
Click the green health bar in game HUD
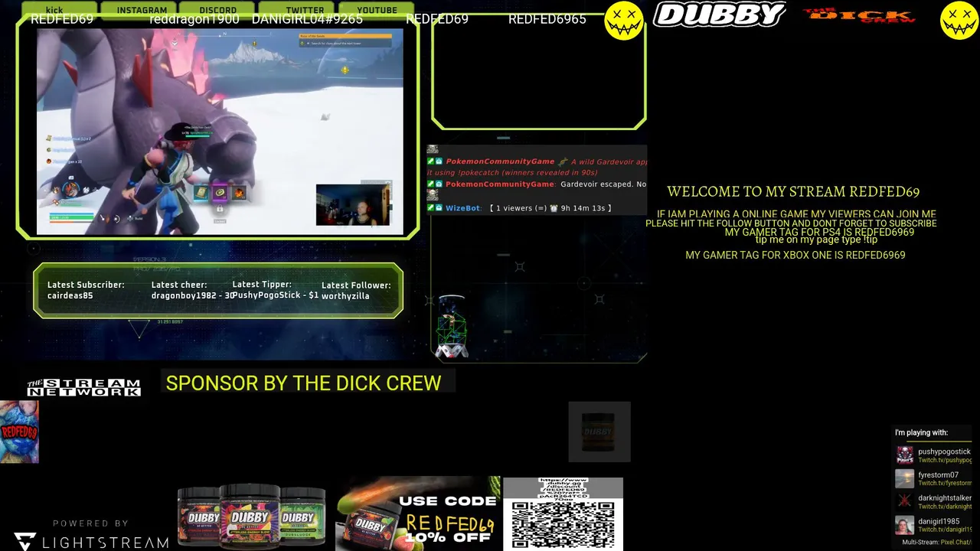[x=73, y=217]
